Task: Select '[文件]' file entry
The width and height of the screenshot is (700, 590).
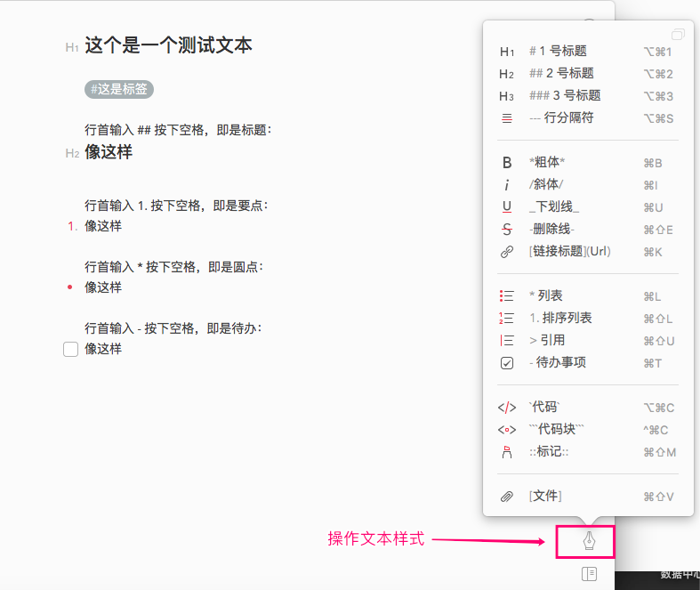Action: point(545,496)
